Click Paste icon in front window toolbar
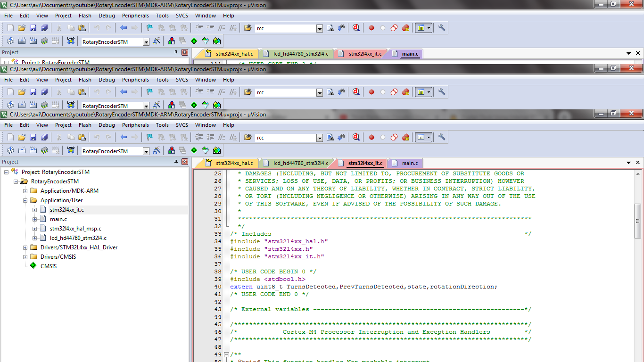Image resolution: width=644 pixels, height=362 pixels. click(x=82, y=137)
